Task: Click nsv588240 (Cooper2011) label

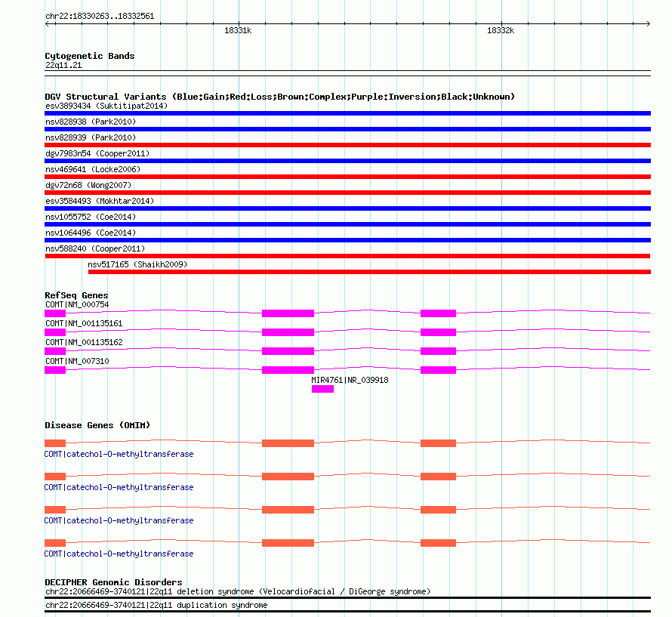Action: tap(95, 248)
